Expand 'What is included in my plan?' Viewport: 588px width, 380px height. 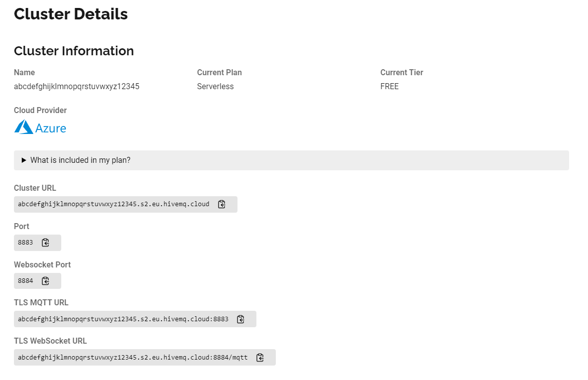point(80,160)
